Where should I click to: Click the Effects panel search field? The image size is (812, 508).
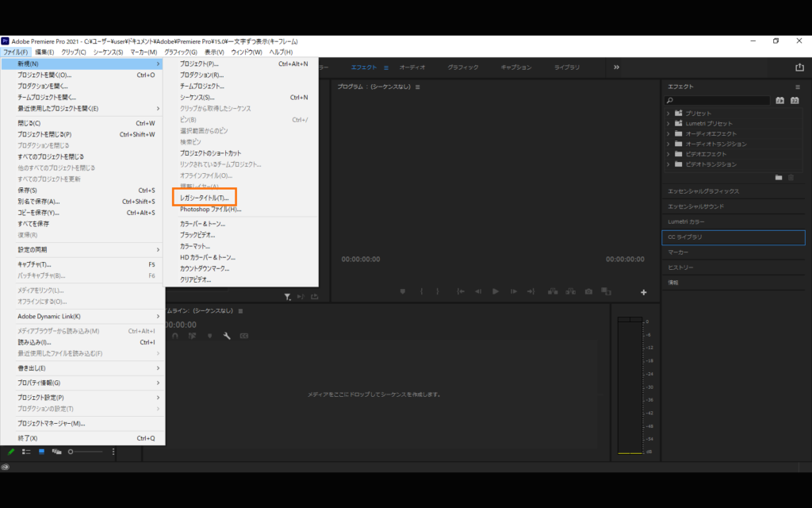[718, 101]
